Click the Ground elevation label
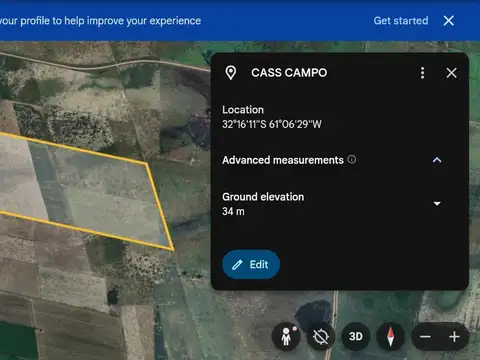 (x=263, y=197)
